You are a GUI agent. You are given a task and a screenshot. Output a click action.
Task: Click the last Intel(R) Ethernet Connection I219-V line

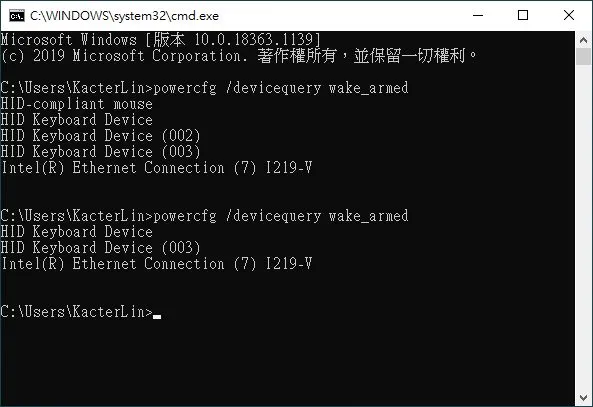(157, 264)
